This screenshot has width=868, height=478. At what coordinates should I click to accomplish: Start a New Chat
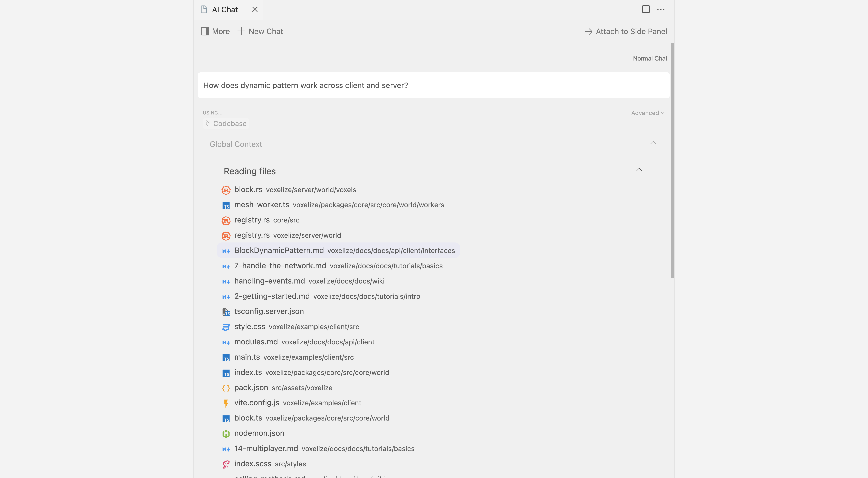click(x=260, y=31)
